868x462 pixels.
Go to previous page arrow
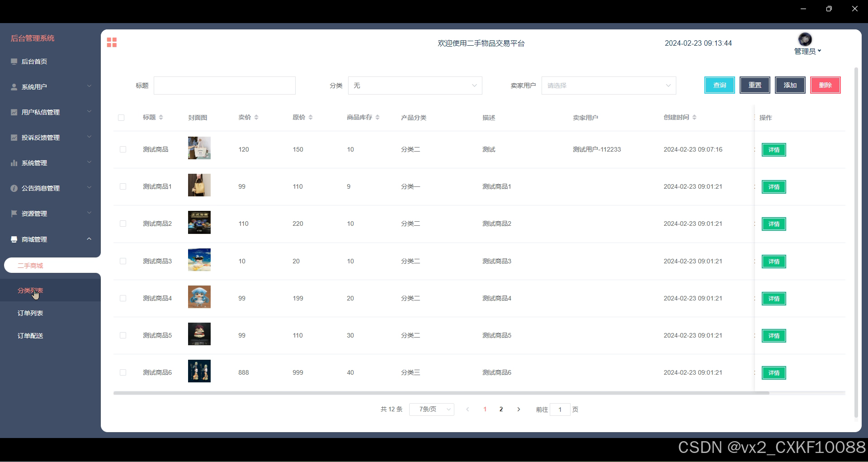467,410
